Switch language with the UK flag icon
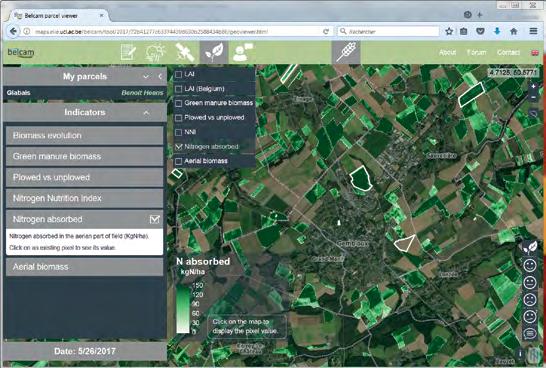The image size is (546, 368). pos(535,53)
